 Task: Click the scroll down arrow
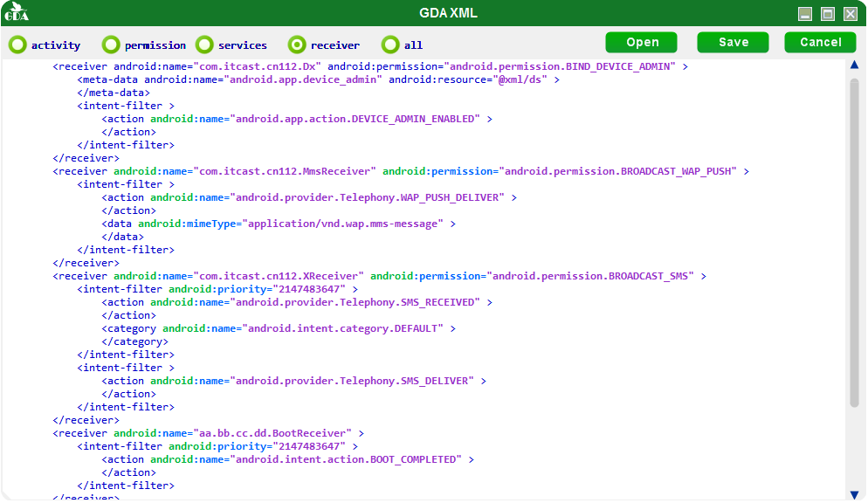pyautogui.click(x=854, y=494)
